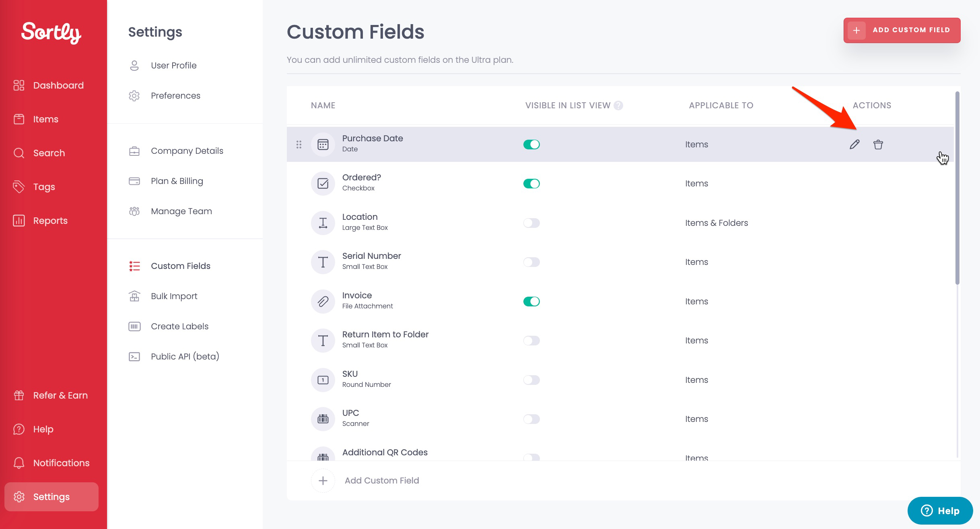Screen dimensions: 980x529
Task: Click the paperclip icon for Invoice field
Action: click(x=323, y=302)
